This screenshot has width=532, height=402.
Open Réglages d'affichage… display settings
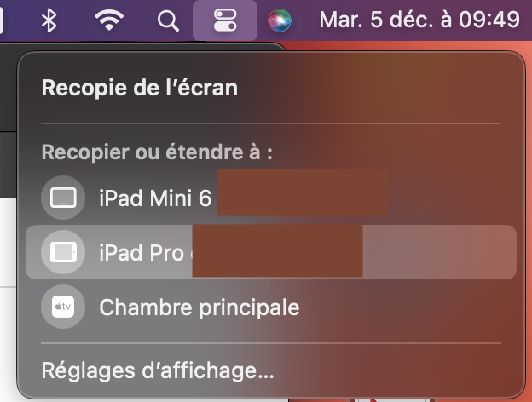pos(158,371)
